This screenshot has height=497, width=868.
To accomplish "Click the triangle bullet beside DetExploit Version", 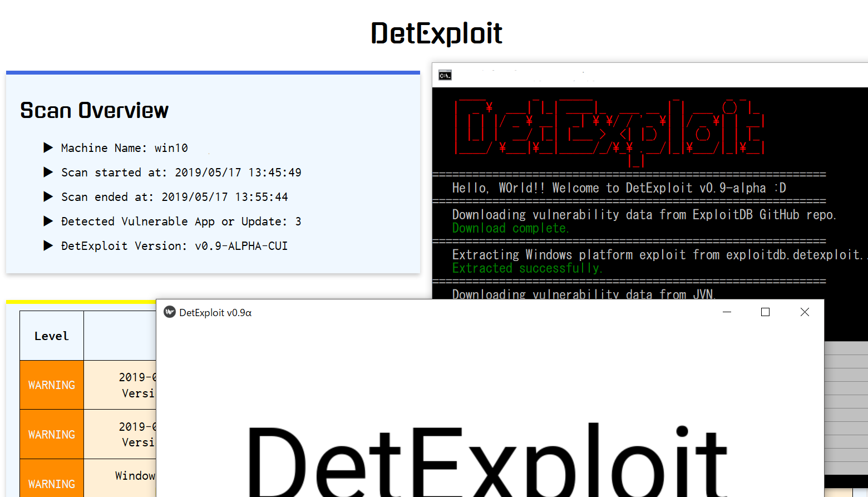I will pyautogui.click(x=48, y=245).
